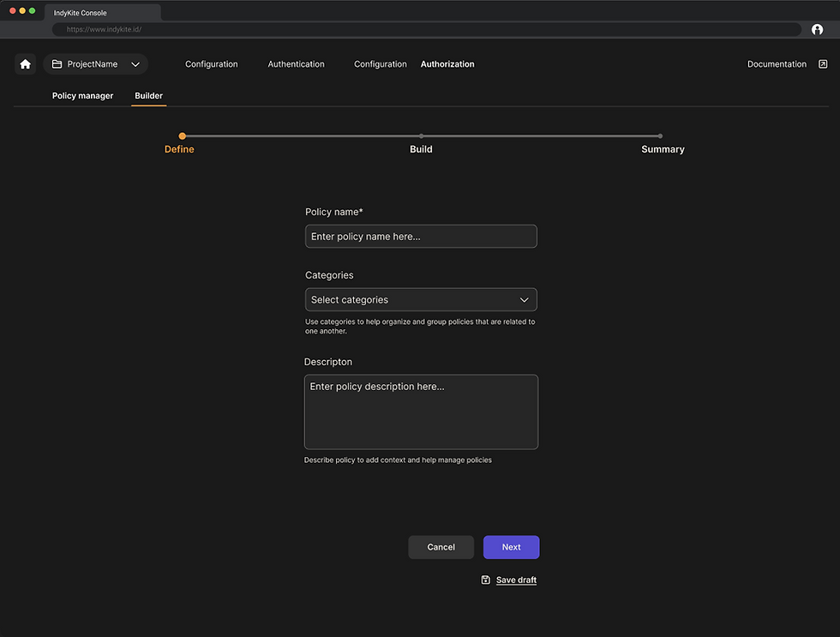Click the Build step label
This screenshot has width=840, height=637.
421,149
